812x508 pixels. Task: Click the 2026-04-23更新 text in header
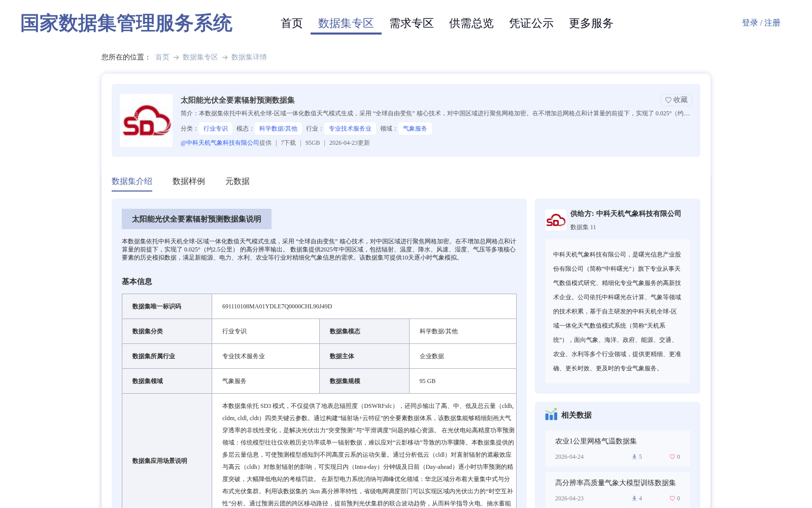pos(350,143)
